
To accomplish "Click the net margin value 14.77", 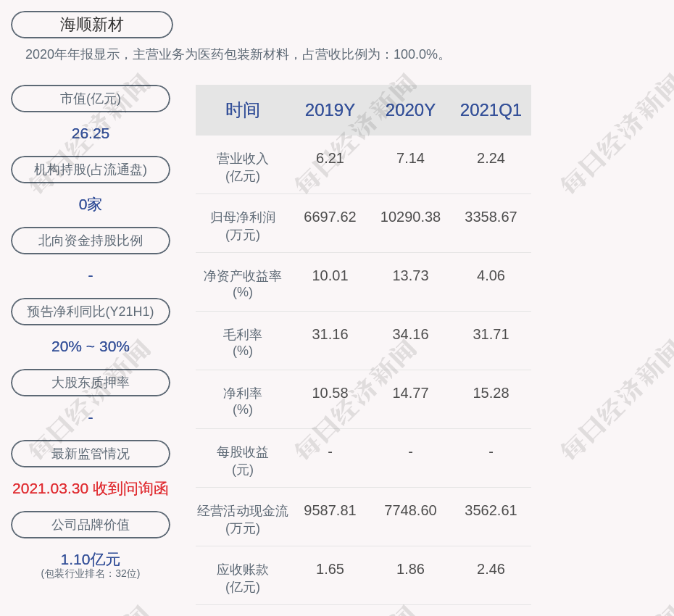I will coord(410,394).
